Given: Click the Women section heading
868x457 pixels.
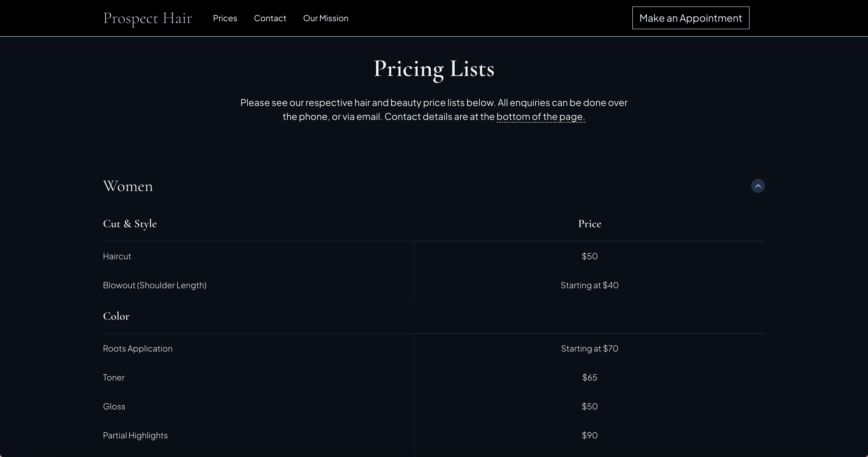Looking at the screenshot, I should tap(128, 186).
